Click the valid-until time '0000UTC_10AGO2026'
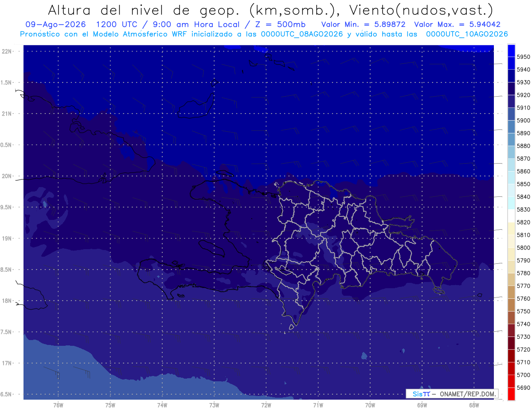 [x=467, y=34]
